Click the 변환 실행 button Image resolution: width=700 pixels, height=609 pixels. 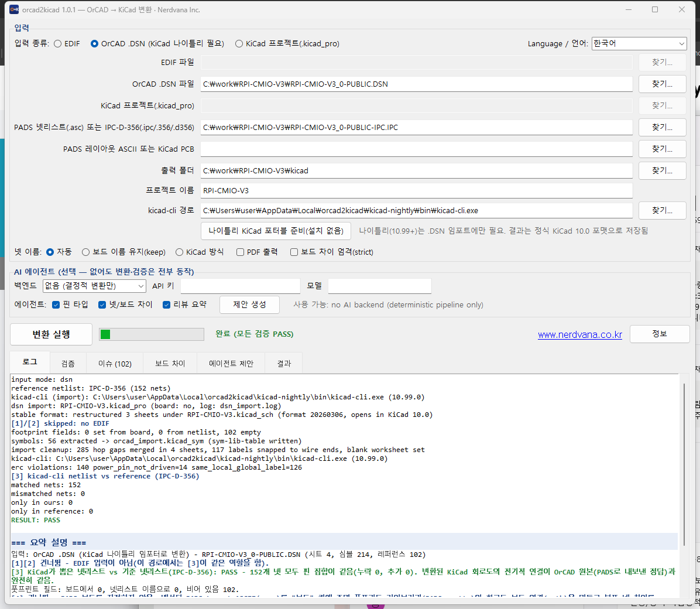[52, 334]
